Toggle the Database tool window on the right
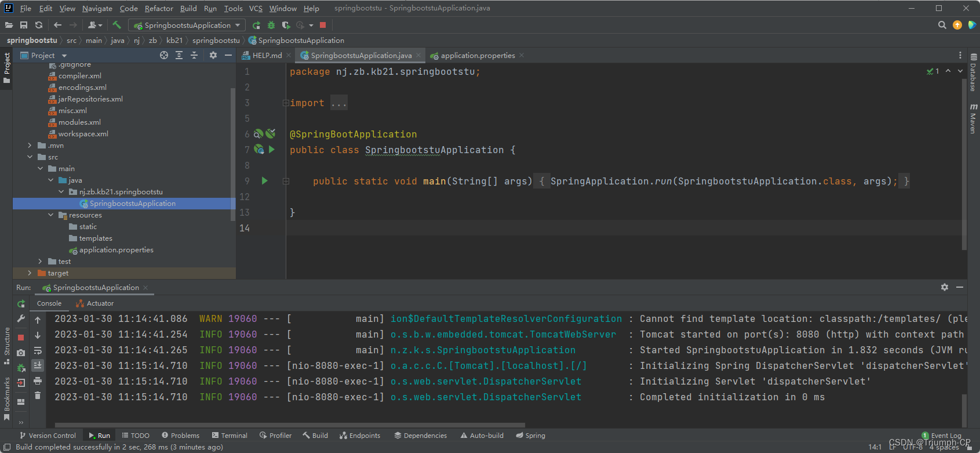This screenshot has height=453, width=980. [974, 73]
